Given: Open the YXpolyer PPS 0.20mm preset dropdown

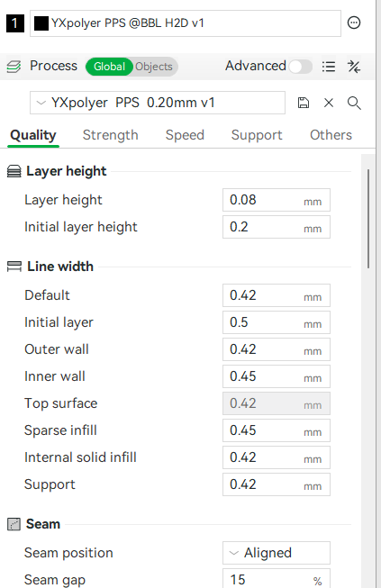Looking at the screenshot, I should click(x=158, y=103).
